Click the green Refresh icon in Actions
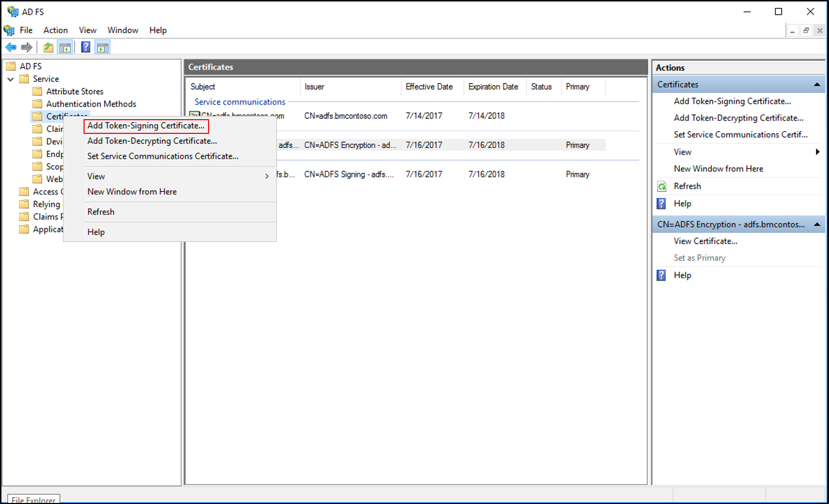The image size is (829, 504). [662, 186]
